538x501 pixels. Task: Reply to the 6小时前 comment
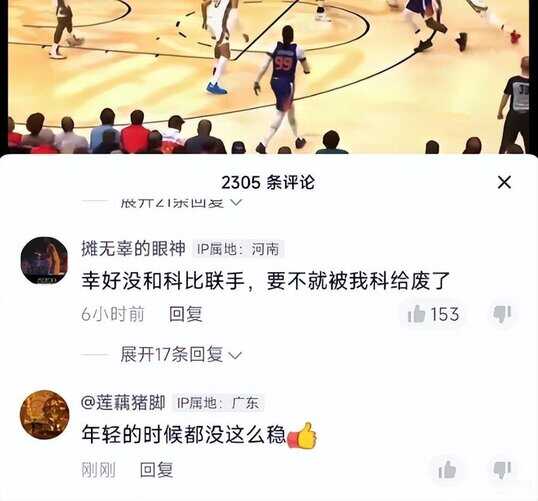[x=186, y=314]
